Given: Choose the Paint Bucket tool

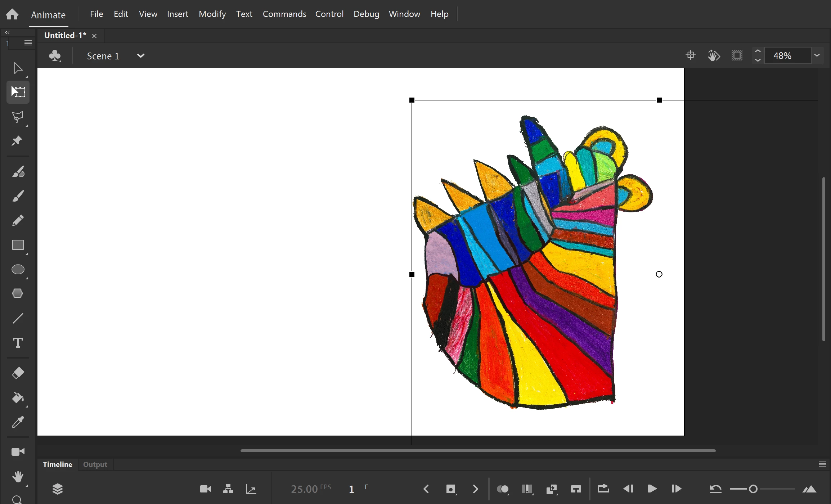Looking at the screenshot, I should coord(18,398).
